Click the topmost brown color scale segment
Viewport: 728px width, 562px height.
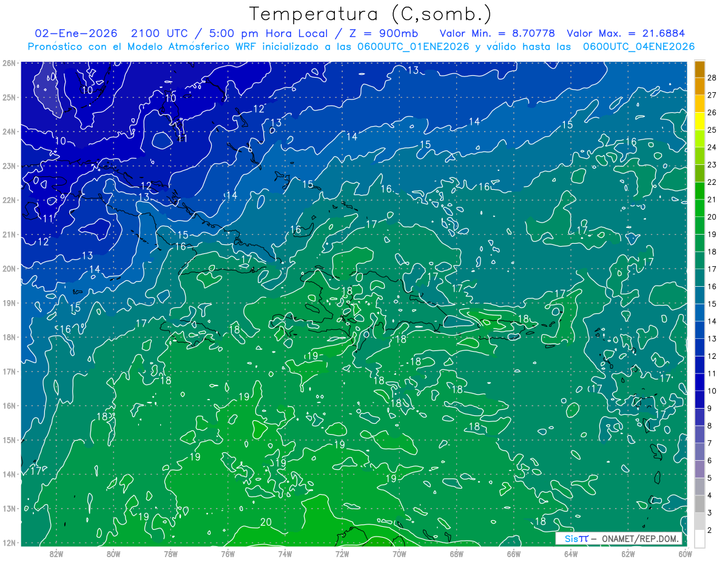pos(699,69)
